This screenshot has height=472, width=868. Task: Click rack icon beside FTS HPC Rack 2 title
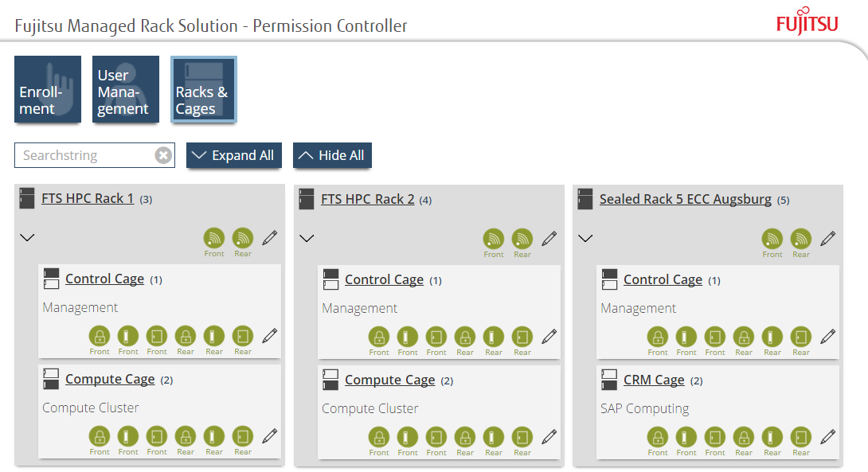[x=306, y=199]
